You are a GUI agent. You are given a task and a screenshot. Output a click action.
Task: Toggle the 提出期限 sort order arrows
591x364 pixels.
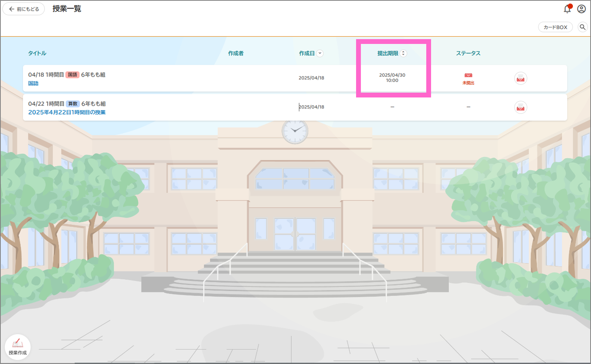[403, 53]
